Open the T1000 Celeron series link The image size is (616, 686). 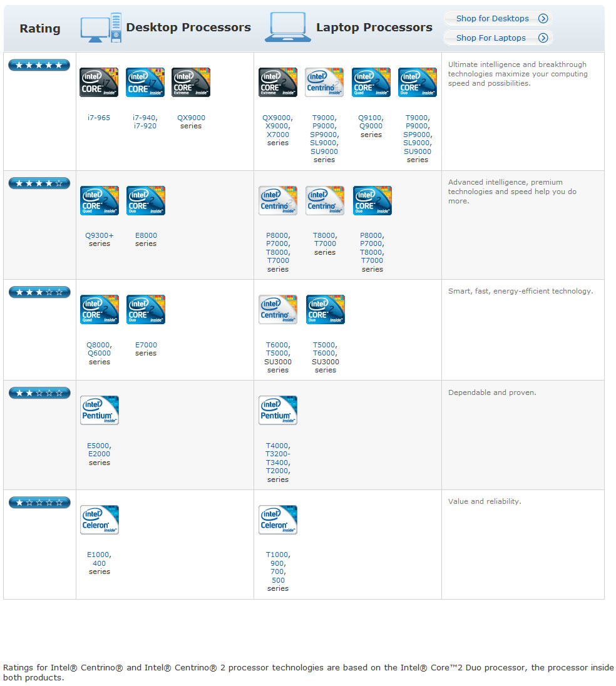pyautogui.click(x=278, y=555)
